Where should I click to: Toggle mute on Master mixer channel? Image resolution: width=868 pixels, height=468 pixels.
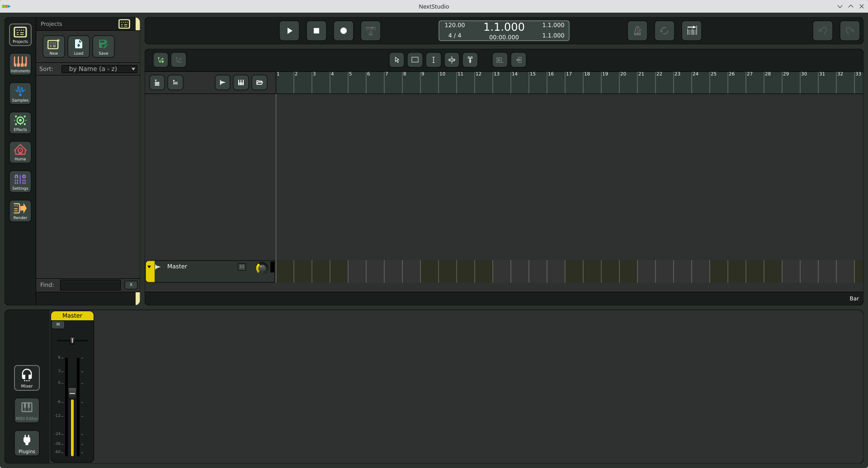(x=58, y=324)
